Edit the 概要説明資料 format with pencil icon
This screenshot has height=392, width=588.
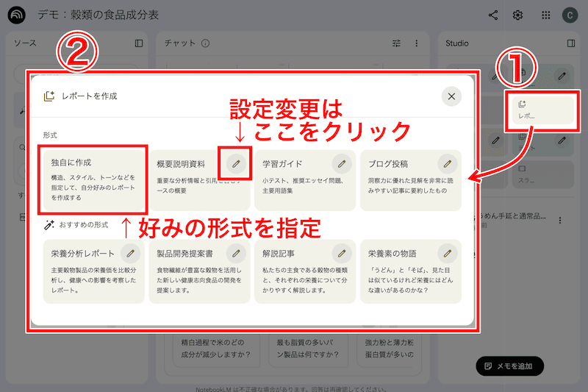(235, 163)
